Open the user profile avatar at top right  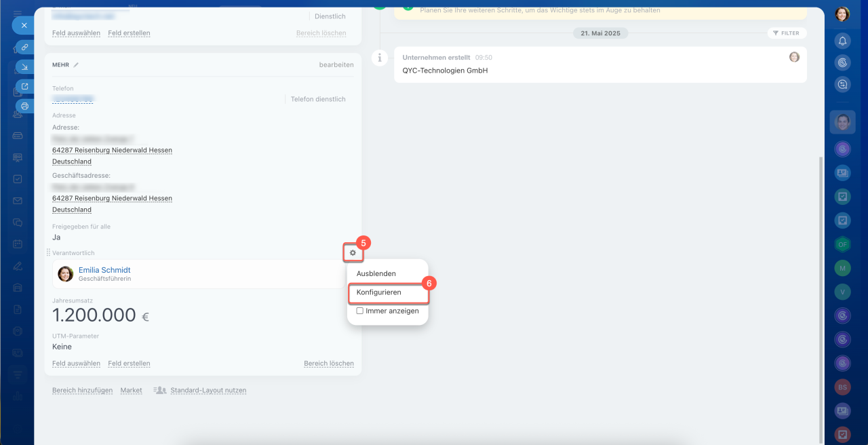pyautogui.click(x=842, y=14)
